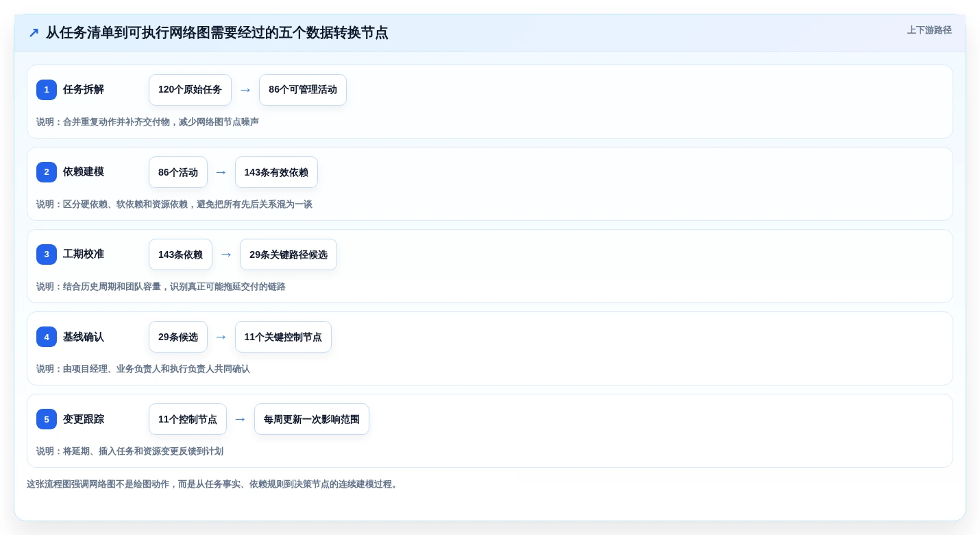Click the 86个可管理活动 chip
Viewport: 980px width, 535px height.
pos(303,90)
